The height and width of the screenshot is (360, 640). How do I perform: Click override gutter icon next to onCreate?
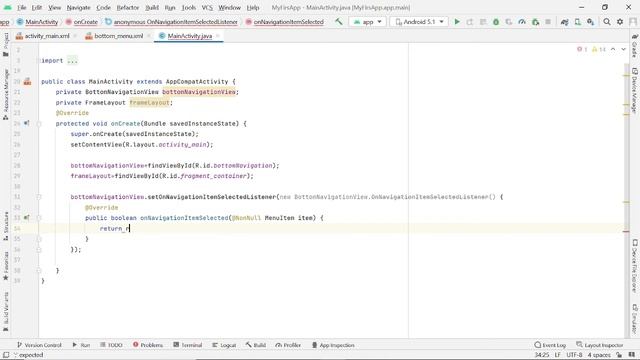27,123
